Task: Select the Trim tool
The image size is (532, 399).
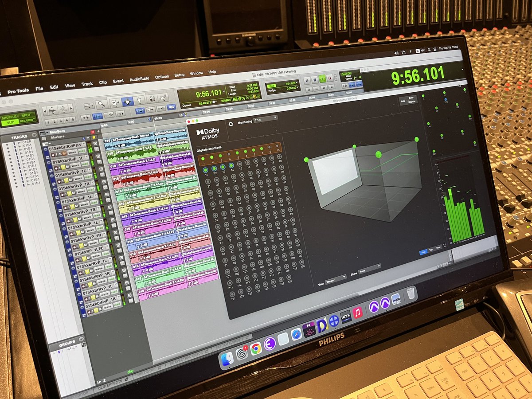Action: tap(115, 103)
